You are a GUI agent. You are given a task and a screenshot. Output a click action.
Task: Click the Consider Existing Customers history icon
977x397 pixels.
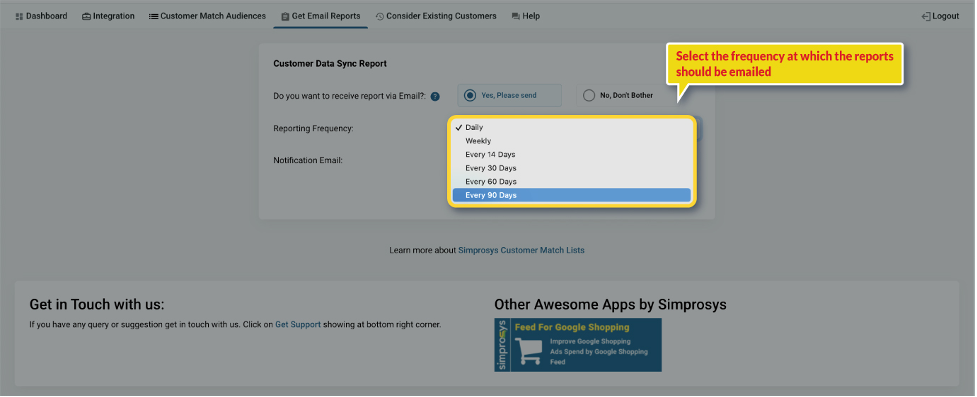(379, 16)
